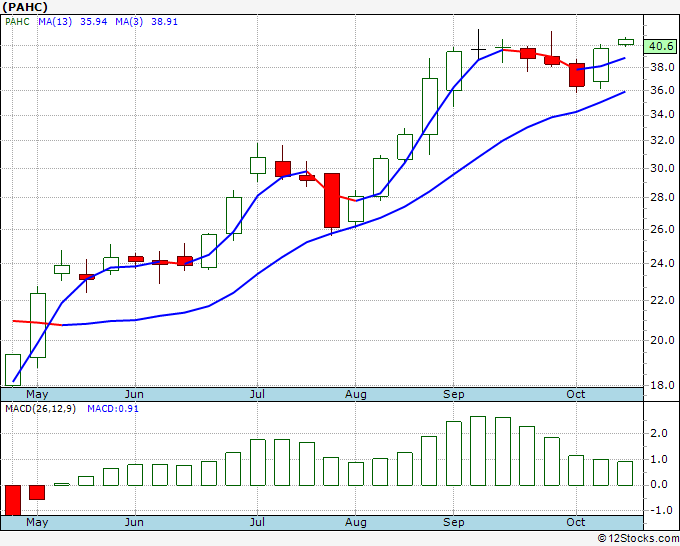Viewport: 680px width, 546px height.
Task: Click Jun on the price chart axis
Action: (134, 395)
